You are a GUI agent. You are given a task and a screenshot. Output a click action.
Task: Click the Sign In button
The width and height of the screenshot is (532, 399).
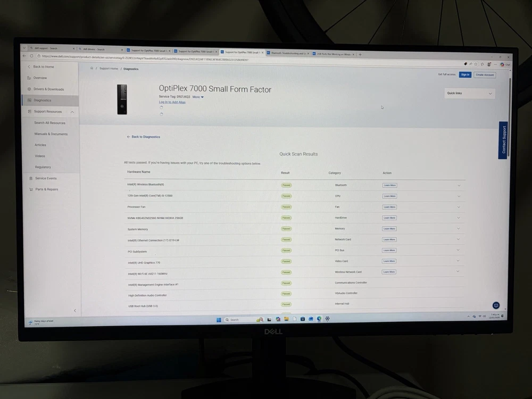point(465,74)
